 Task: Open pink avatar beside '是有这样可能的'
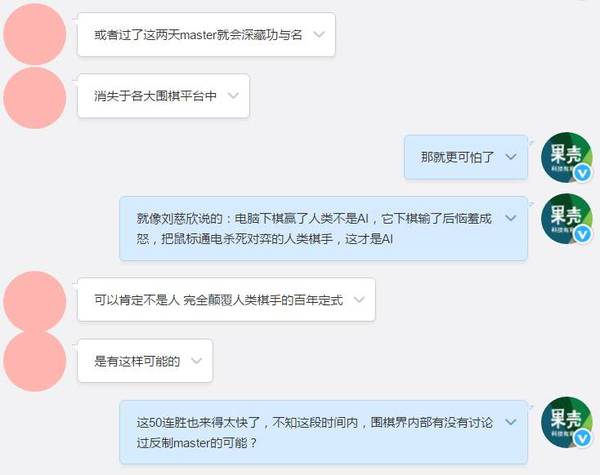(35, 361)
